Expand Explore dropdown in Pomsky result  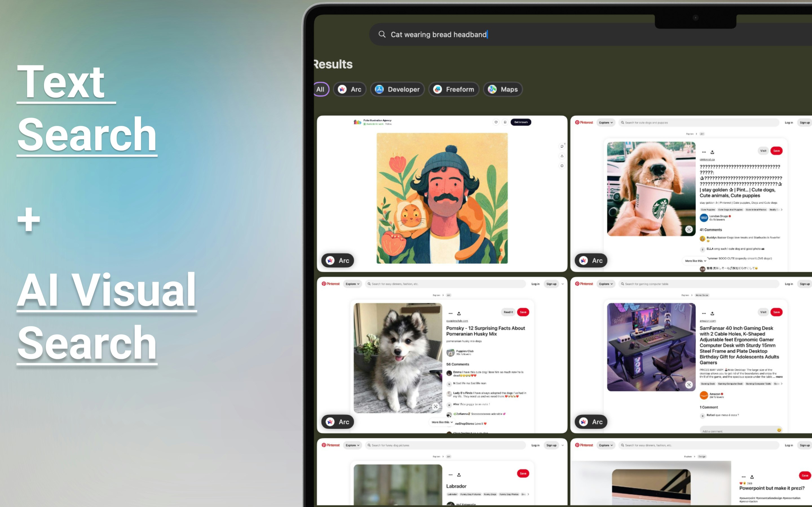[x=352, y=284]
